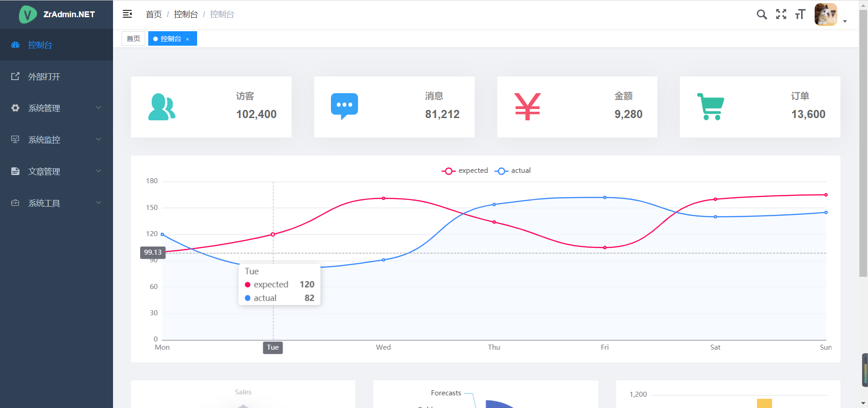Click the green shopping cart icon
Screen dimensions: 868x408
tap(711, 107)
